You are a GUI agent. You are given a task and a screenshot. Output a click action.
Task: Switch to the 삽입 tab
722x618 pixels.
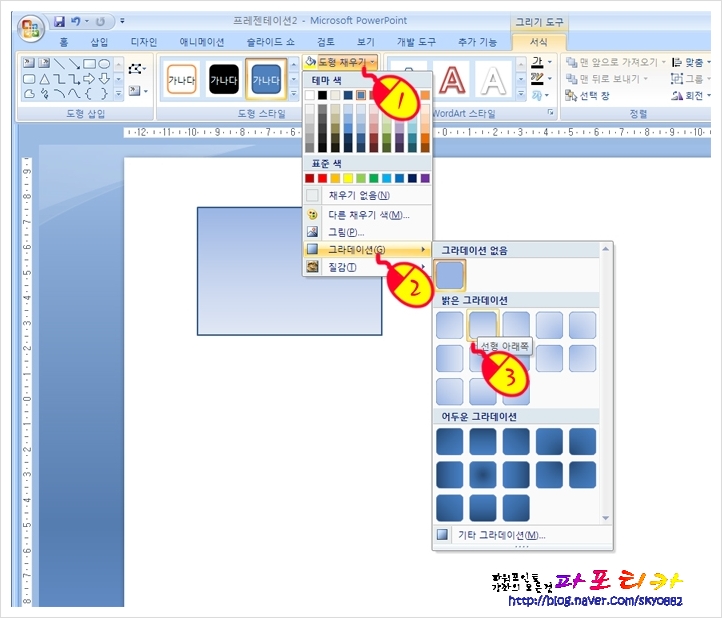tap(99, 42)
